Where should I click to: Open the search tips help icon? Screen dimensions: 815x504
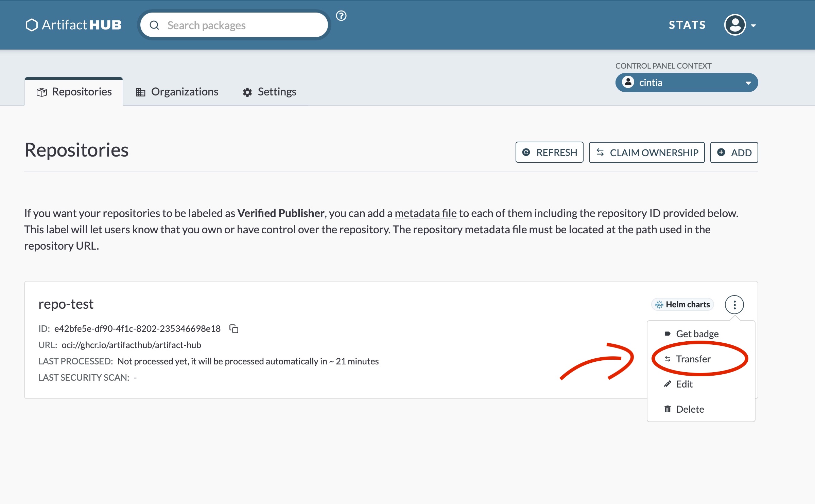(341, 16)
